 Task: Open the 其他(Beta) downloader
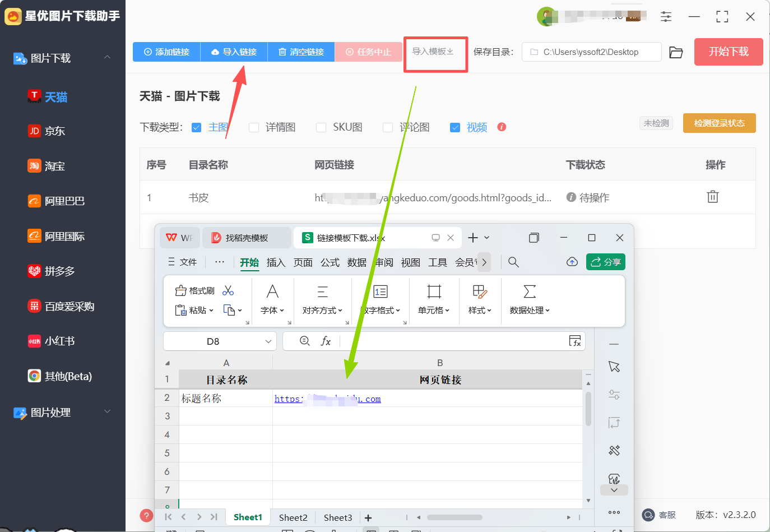point(60,376)
